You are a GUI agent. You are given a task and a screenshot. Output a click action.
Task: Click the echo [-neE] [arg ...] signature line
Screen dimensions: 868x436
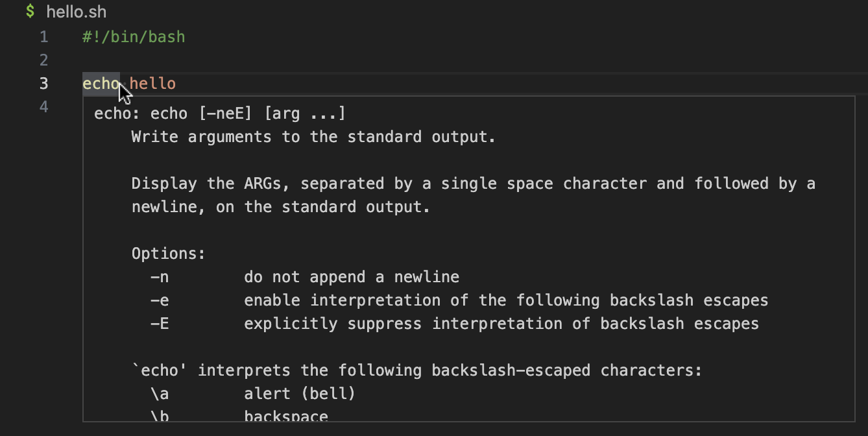(x=220, y=114)
